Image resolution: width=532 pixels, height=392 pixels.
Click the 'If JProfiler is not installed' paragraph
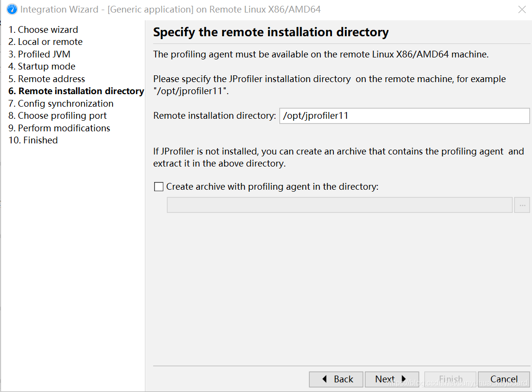coord(338,157)
